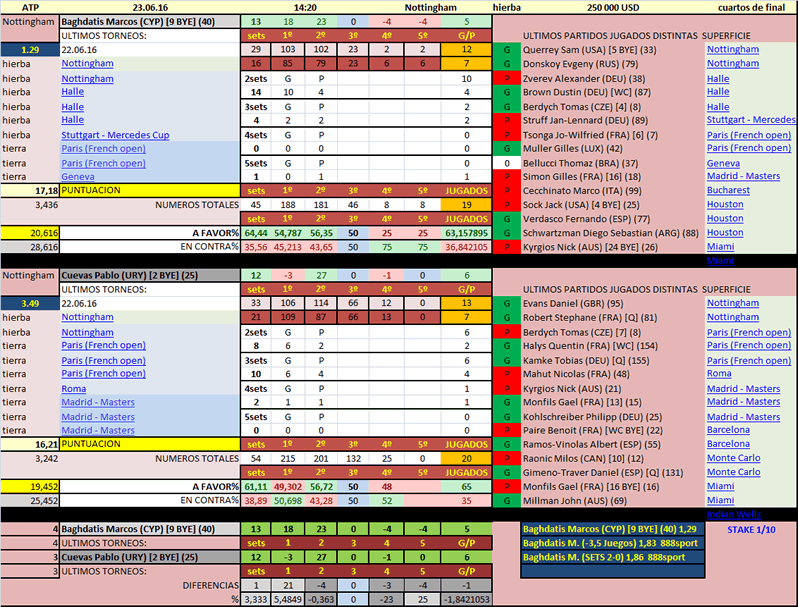Open Houston link beside Sock Jack
Viewport: 798px width, 607px height.
click(725, 205)
